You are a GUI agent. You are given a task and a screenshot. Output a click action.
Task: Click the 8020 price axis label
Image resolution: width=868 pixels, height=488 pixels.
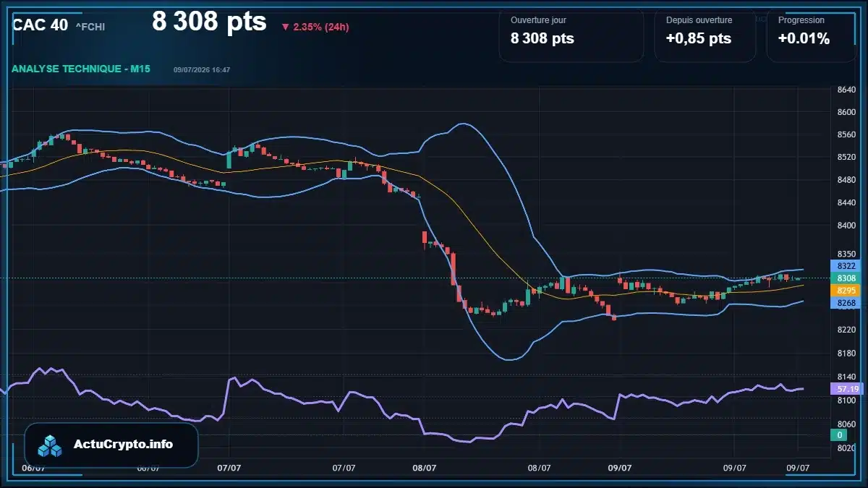[846, 448]
